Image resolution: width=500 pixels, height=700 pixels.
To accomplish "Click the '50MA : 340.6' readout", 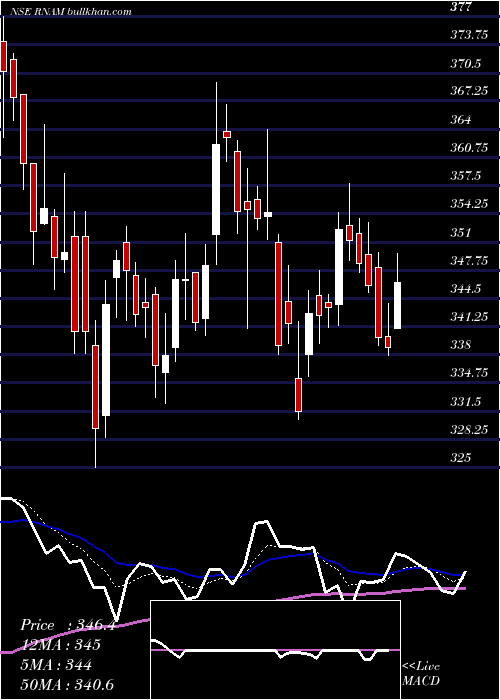I will point(66,685).
